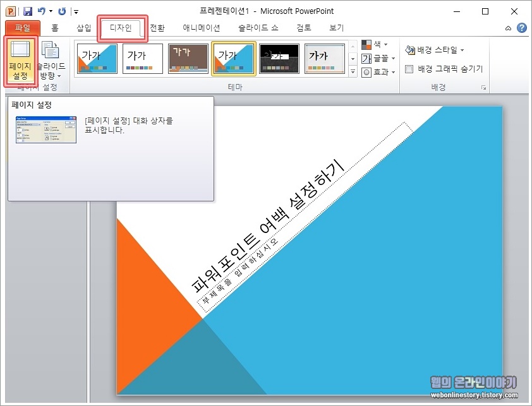Open the Undo history dropdown arrow

click(51, 11)
